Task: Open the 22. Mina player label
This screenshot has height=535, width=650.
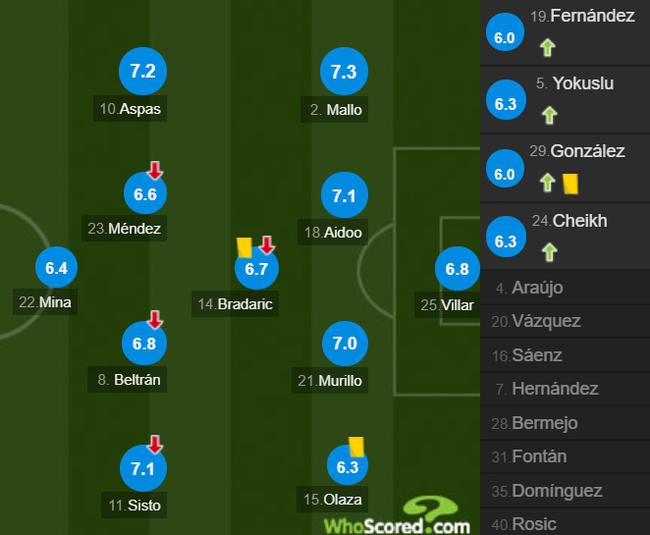Action: 45,302
